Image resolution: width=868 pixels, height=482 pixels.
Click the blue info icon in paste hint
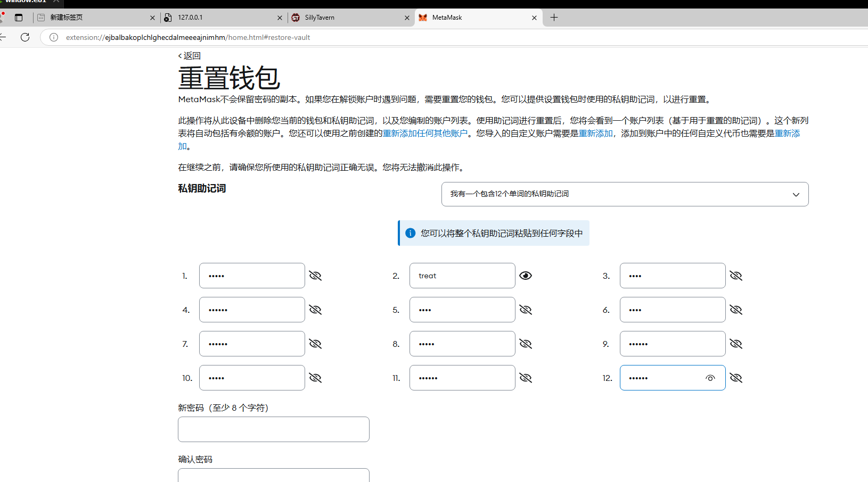pos(411,233)
